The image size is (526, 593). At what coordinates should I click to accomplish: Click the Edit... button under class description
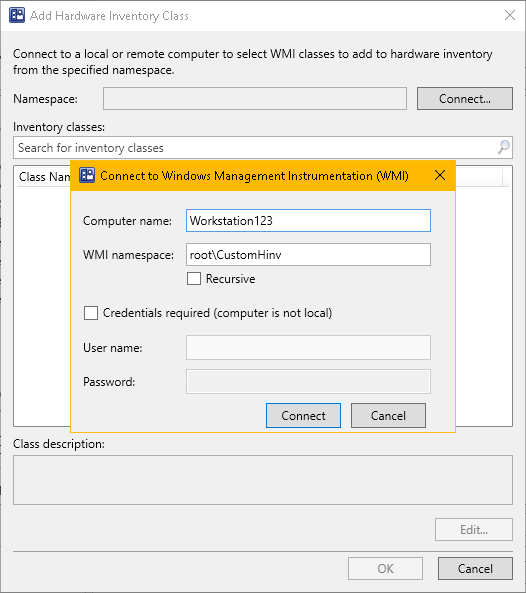pos(474,529)
